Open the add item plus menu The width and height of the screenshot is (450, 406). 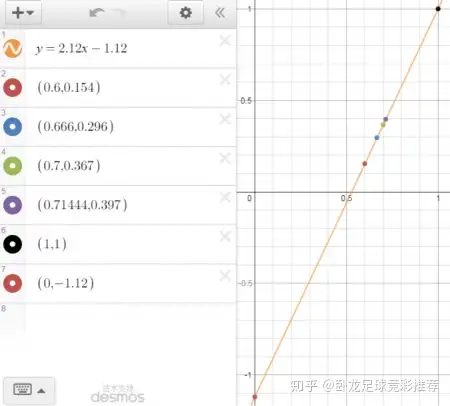click(23, 13)
